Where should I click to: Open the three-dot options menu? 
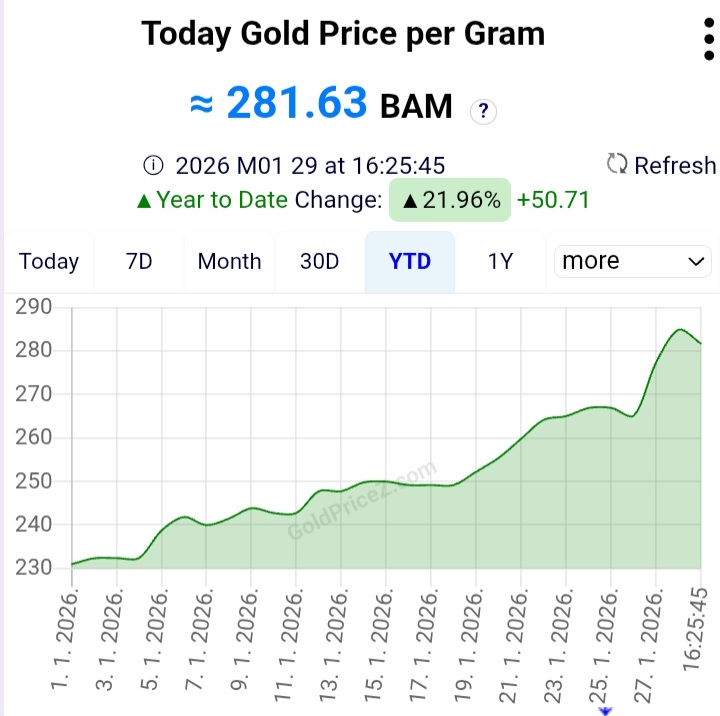click(x=709, y=39)
